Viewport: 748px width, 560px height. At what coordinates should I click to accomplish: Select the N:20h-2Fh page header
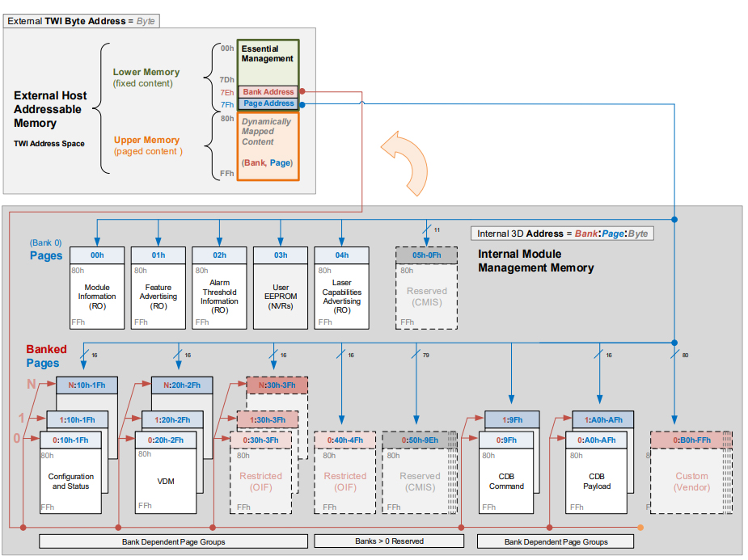click(182, 385)
